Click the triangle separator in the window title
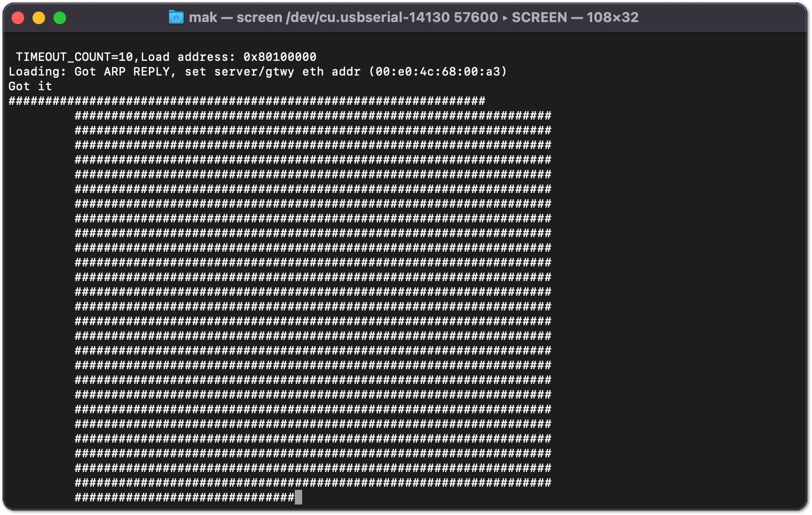 (506, 17)
